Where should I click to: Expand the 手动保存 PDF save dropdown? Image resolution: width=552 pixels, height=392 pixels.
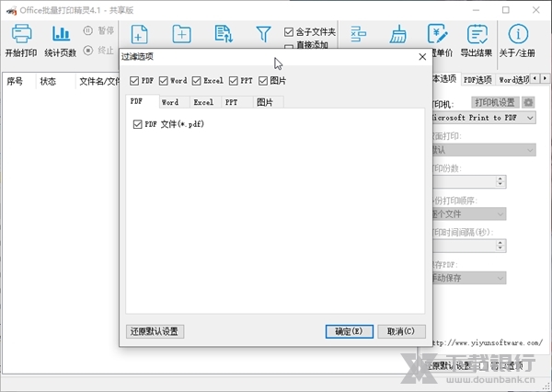point(469,278)
